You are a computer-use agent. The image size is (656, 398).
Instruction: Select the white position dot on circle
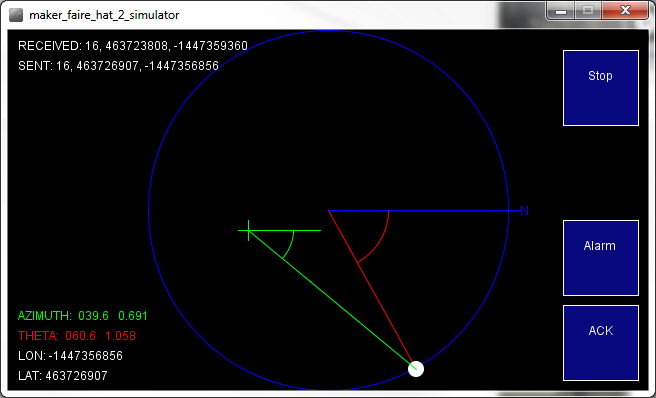pyautogui.click(x=416, y=369)
